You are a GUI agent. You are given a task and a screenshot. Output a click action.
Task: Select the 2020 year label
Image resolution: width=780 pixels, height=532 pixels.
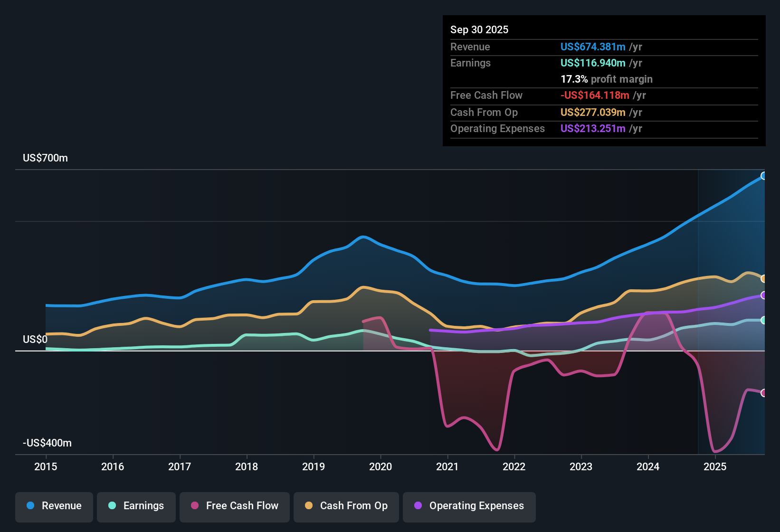coord(380,467)
